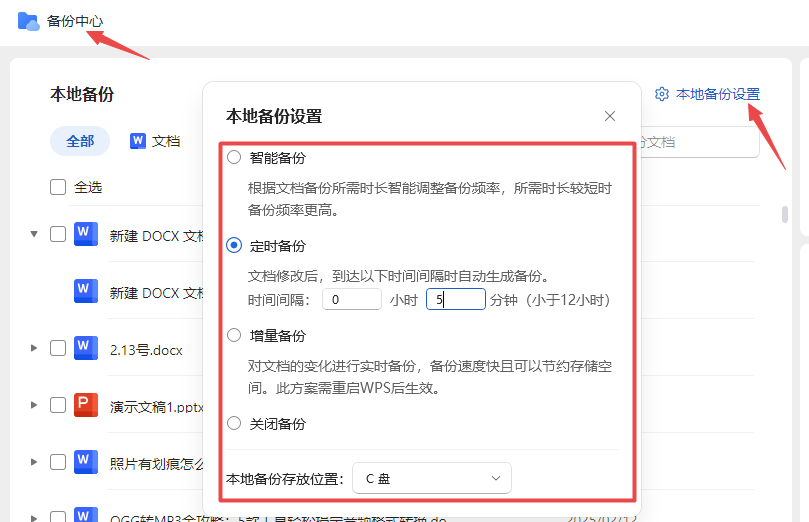Click Word icon of child 新建 DOCX row
Screen dimensions: 809x522
86,291
